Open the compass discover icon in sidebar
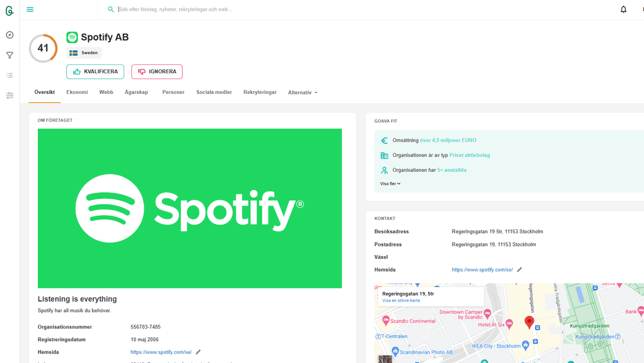 10,35
